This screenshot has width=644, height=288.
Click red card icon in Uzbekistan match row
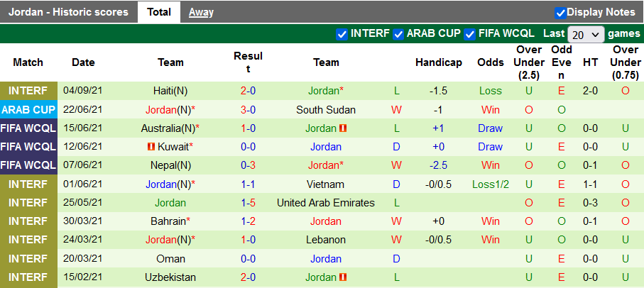(343, 277)
